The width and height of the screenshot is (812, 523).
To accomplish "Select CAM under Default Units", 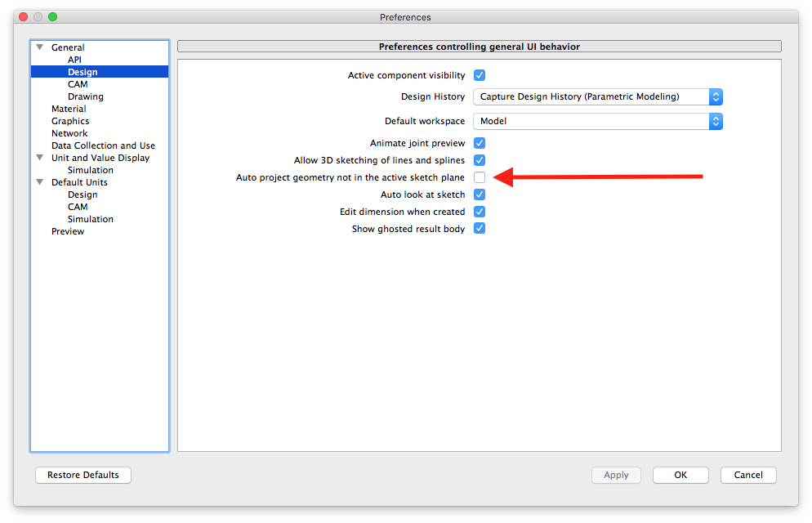I will point(78,207).
